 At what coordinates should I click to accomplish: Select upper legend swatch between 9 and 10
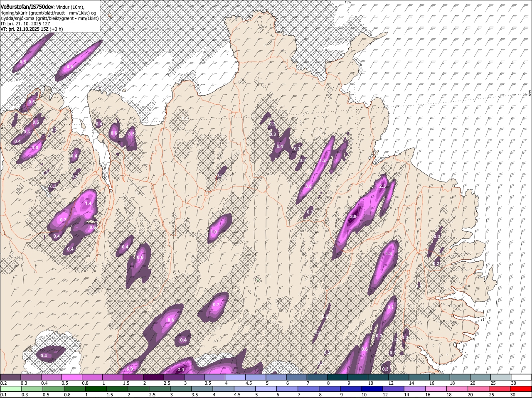tap(357, 377)
